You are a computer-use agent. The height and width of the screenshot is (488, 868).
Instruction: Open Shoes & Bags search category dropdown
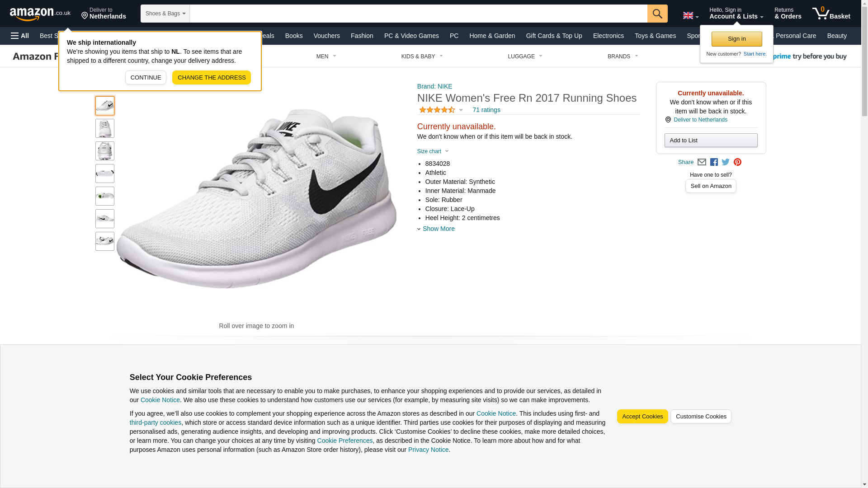[165, 14]
